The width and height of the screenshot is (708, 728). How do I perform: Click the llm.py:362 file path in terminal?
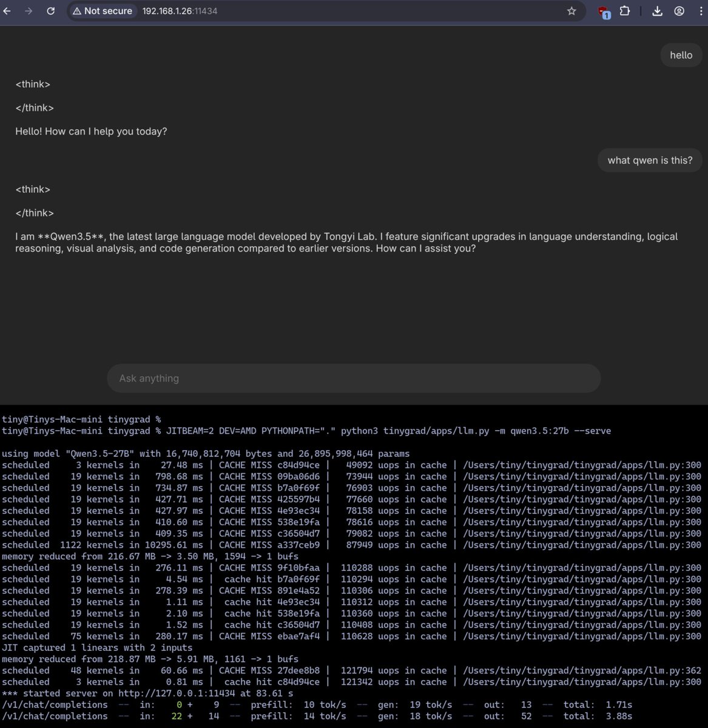[582, 670]
